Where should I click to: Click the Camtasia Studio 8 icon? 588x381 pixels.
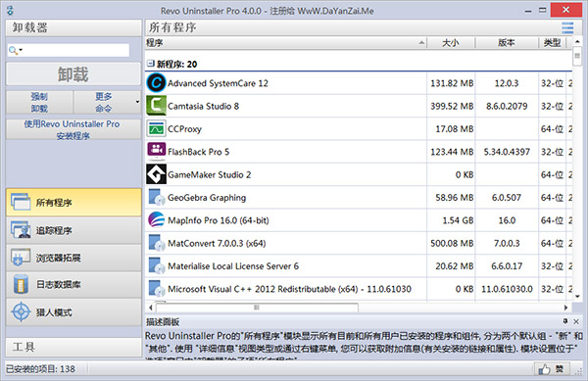pyautogui.click(x=156, y=106)
